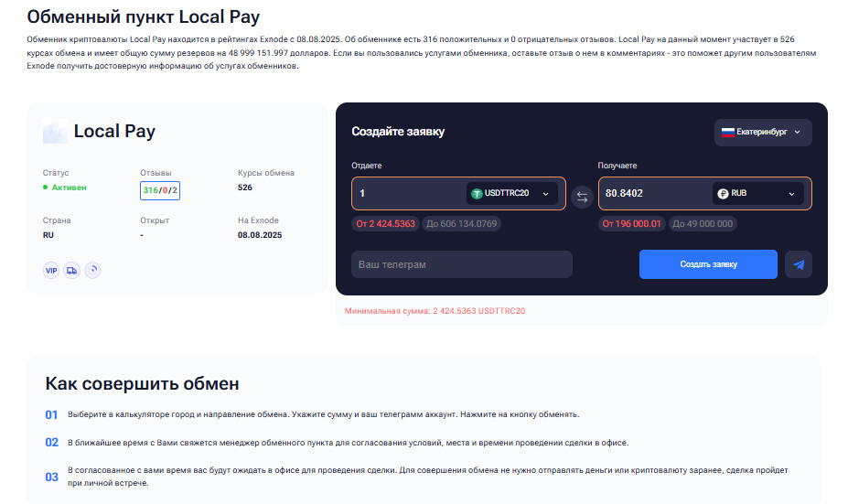The image size is (848, 504).
Task: Select the maximum До 606 134.0769 chip
Action: click(x=462, y=223)
